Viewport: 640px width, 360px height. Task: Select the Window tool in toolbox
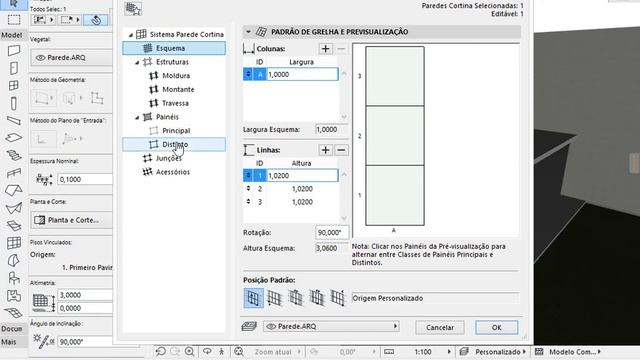(x=13, y=85)
